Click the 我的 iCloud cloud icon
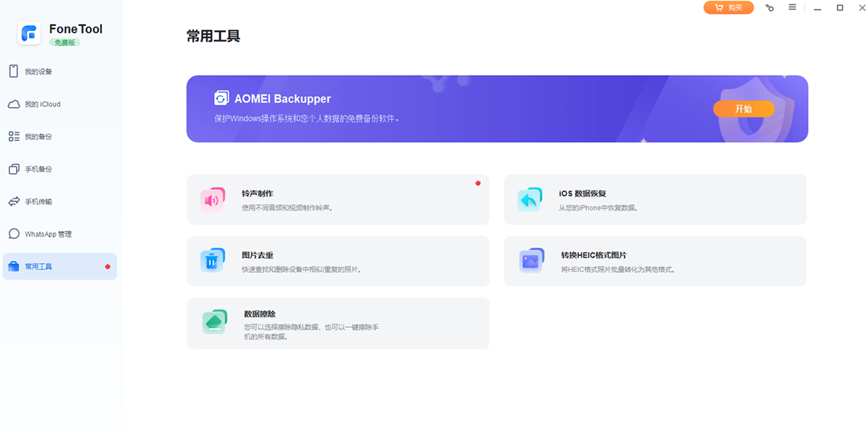The image size is (868, 434). (14, 104)
